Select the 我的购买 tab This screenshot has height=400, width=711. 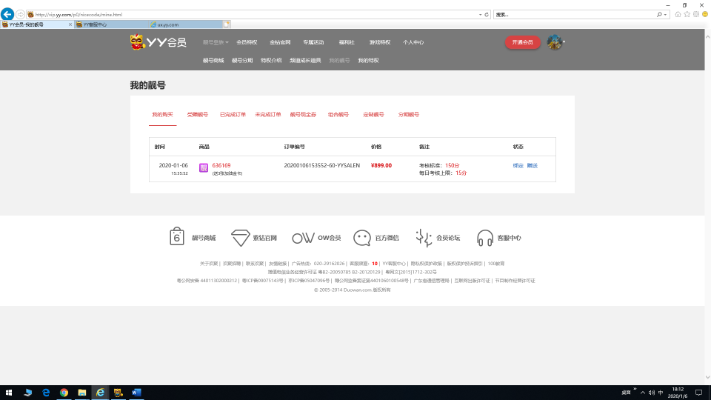(162, 115)
